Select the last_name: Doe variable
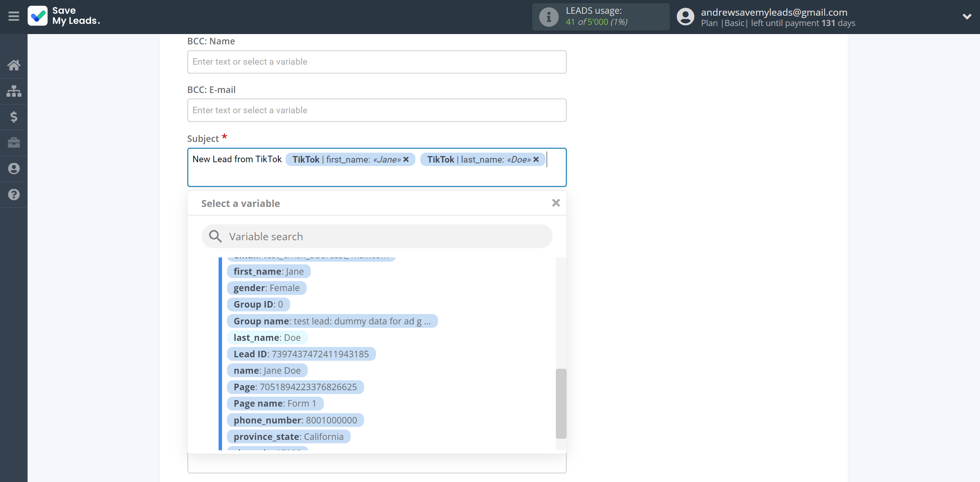This screenshot has width=980, height=482. (267, 337)
